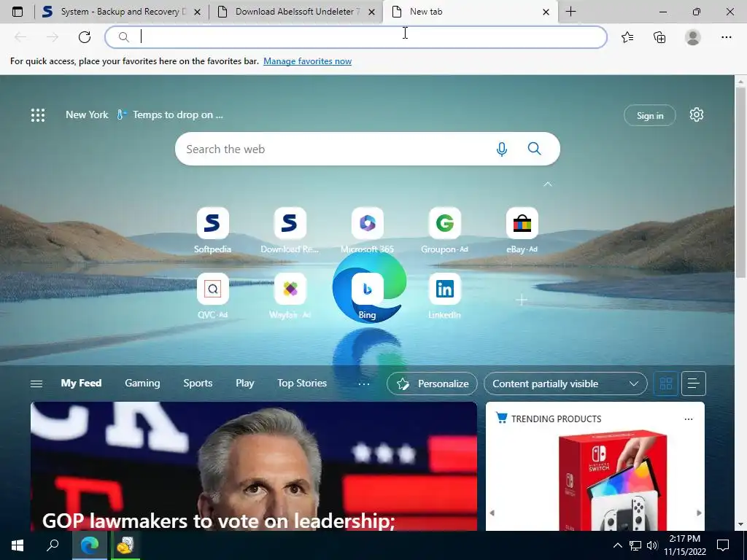The image size is (747, 560).
Task: Select the Sports feed tab
Action: click(198, 383)
